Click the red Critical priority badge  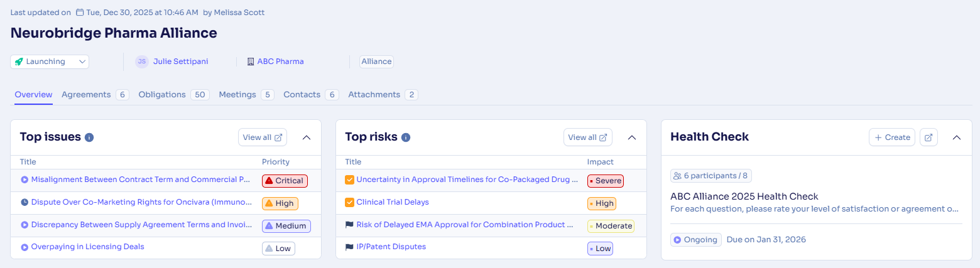coord(285,181)
